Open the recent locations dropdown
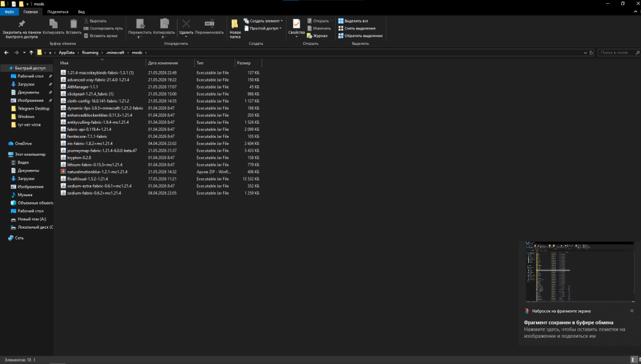This screenshot has height=364, width=641. pos(24,53)
